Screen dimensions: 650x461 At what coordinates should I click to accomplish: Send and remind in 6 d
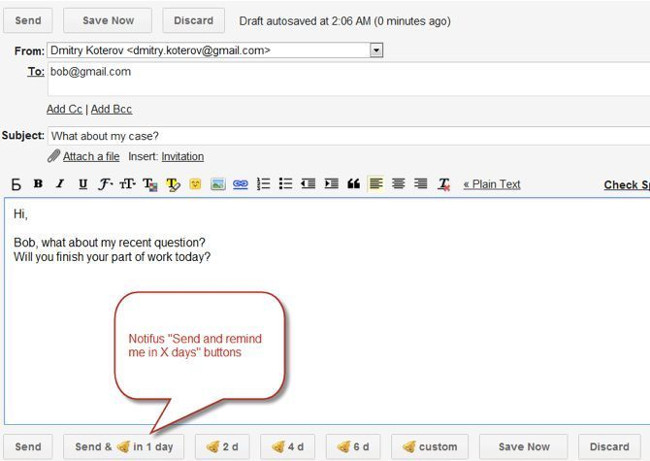pyautogui.click(x=353, y=446)
